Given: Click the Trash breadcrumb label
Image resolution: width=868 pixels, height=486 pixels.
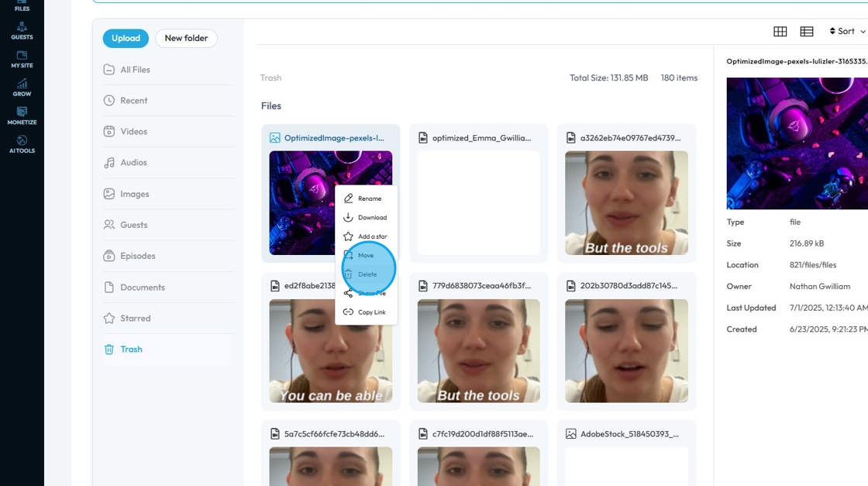Looking at the screenshot, I should (270, 78).
